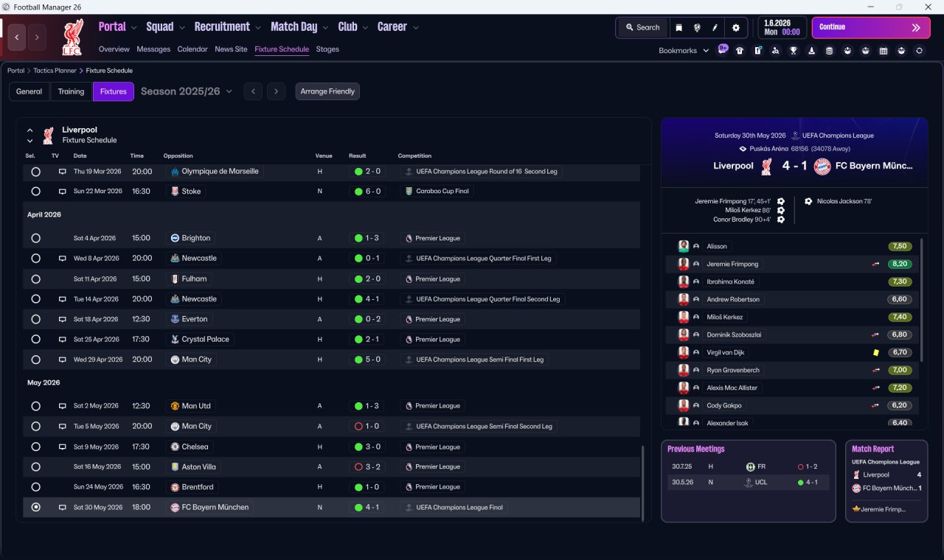944x560 pixels.
Task: Select the Brentford fixture radio button
Action: pyautogui.click(x=35, y=487)
